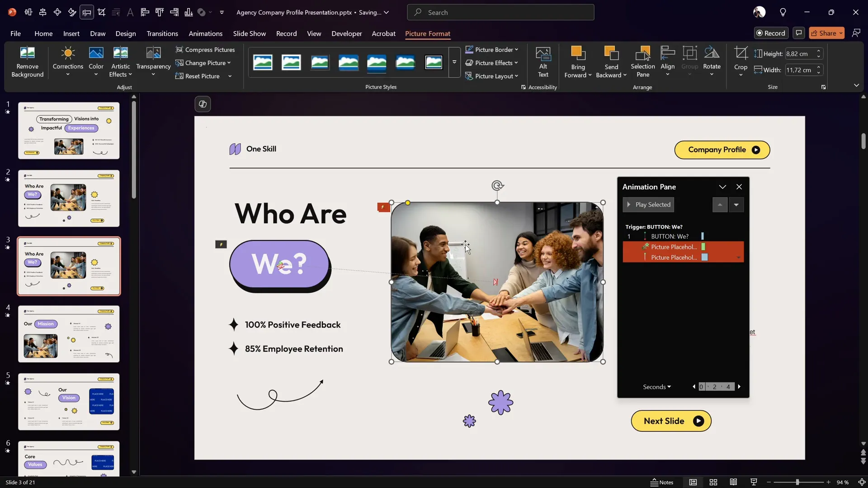Open the Developer ribbon tab

click(x=346, y=33)
